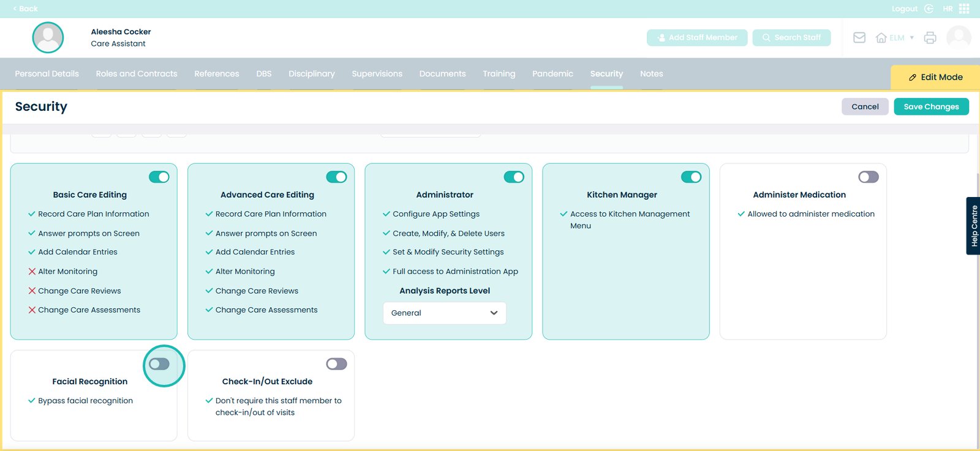
Task: Switch to the Roles and Contracts tab
Action: (137, 74)
